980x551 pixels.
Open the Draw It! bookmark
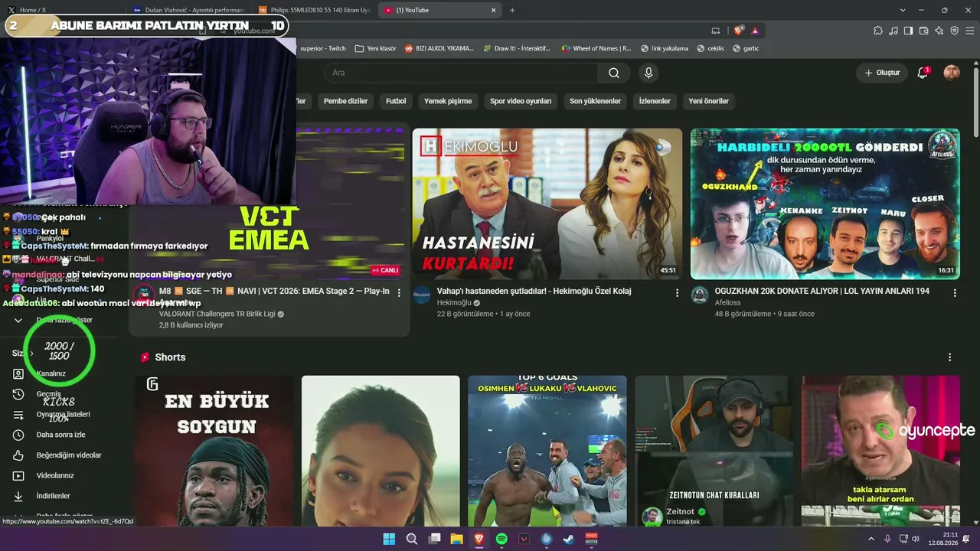[x=517, y=48]
